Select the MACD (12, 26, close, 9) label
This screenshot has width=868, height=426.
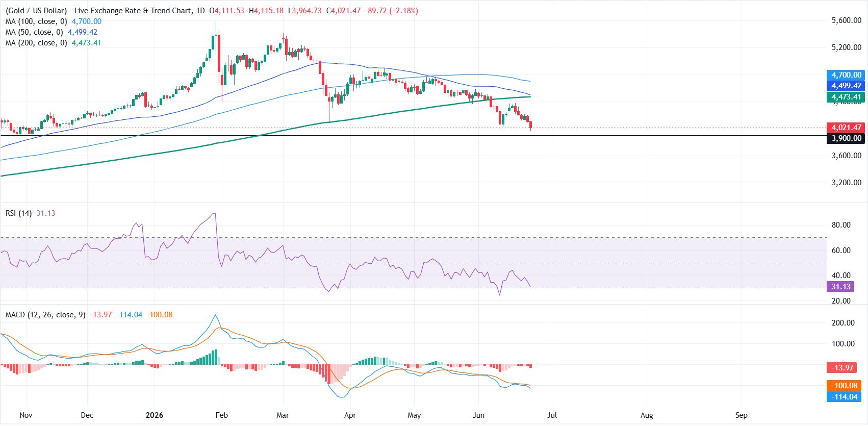(45, 315)
